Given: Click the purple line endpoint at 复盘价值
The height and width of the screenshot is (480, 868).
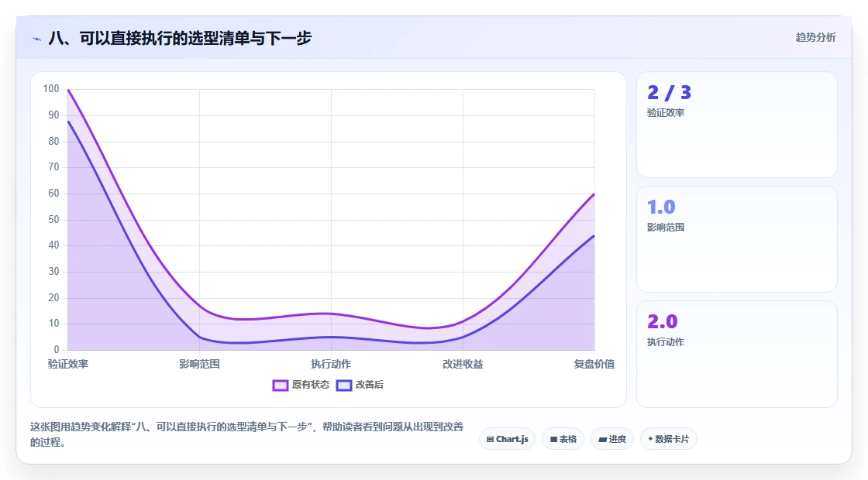Looking at the screenshot, I should point(594,194).
